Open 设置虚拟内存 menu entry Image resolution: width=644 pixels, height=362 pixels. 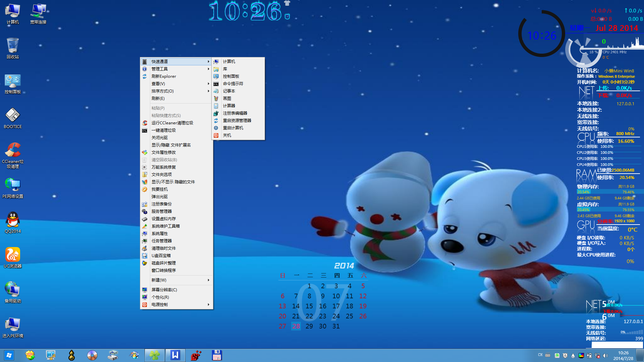coord(176,219)
